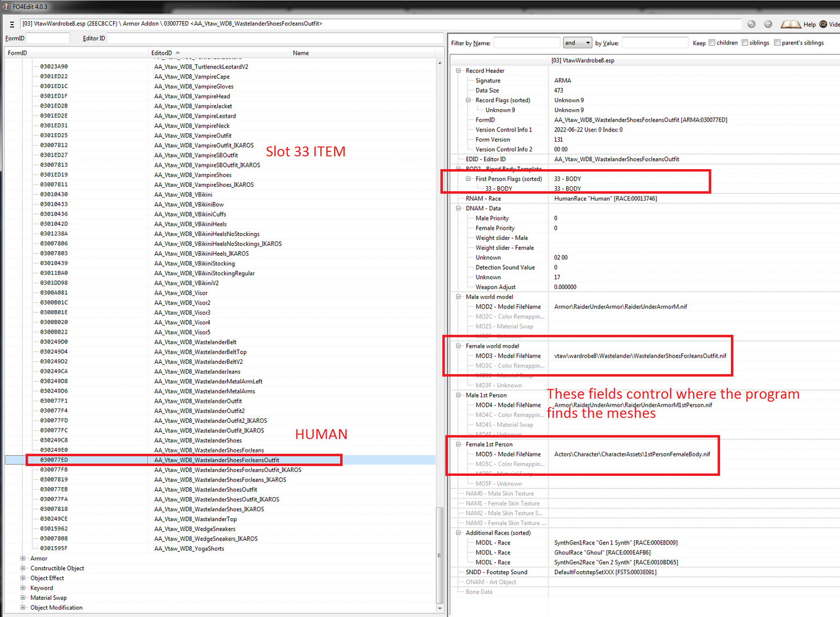
Task: Click the back navigation arrow
Action: click(751, 24)
